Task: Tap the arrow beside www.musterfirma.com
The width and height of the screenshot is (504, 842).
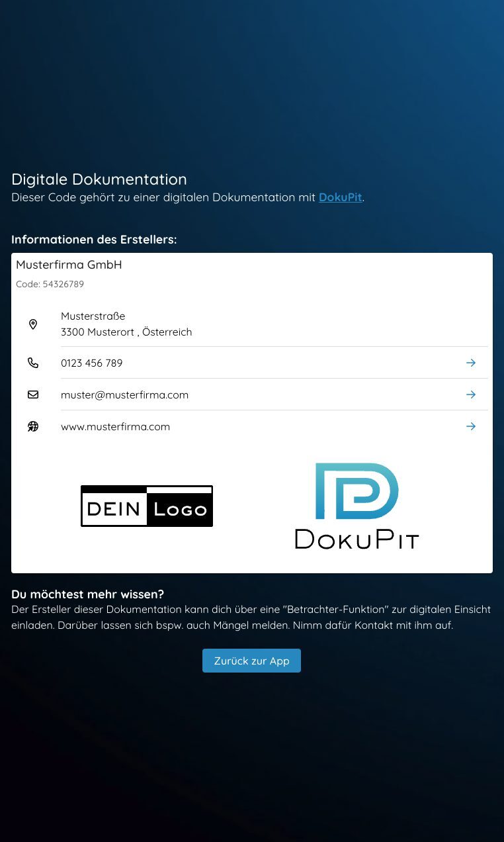Action: [471, 426]
